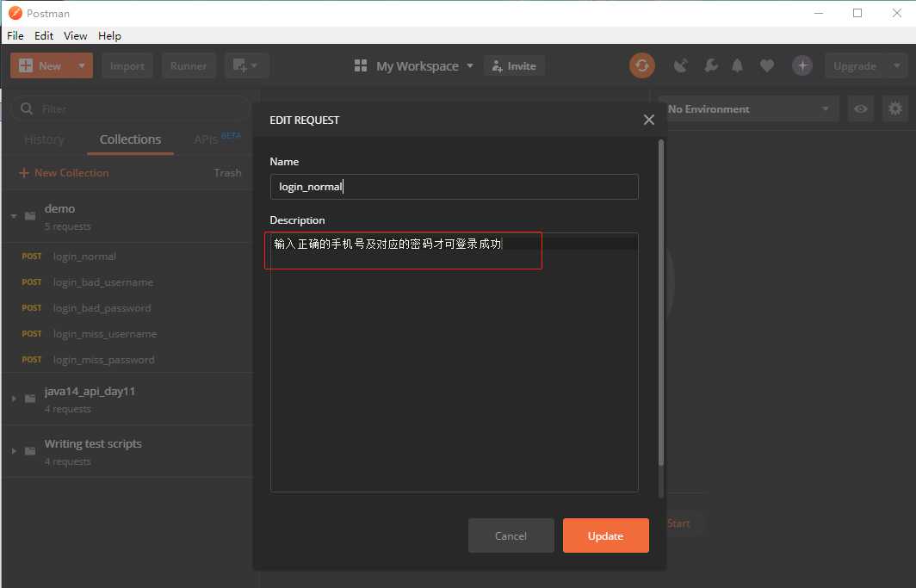Image resolution: width=916 pixels, height=588 pixels.
Task: Click the search magnifier in Filter box
Action: tap(27, 108)
